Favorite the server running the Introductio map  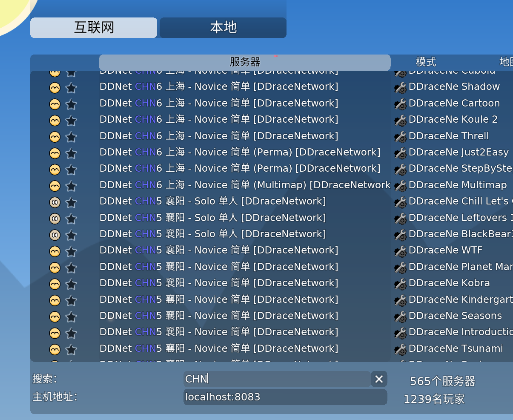coord(71,333)
